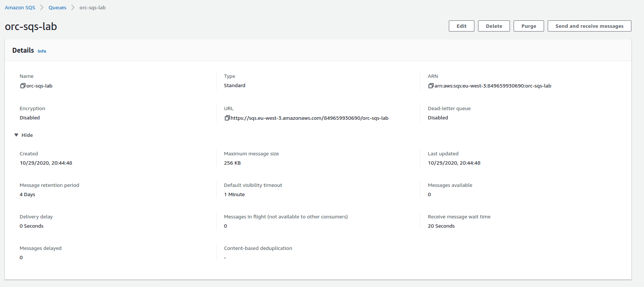Viewport: 644px width, 287px height.
Task: Click the 4 Days retention value
Action: (x=27, y=194)
